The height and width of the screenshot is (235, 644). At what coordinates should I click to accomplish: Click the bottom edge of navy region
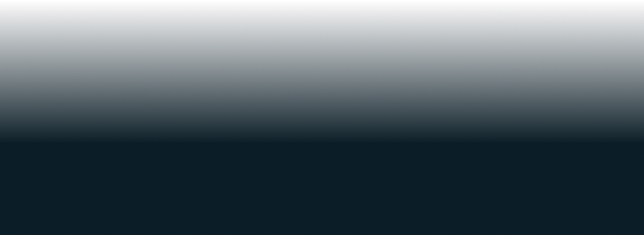tap(322, 233)
